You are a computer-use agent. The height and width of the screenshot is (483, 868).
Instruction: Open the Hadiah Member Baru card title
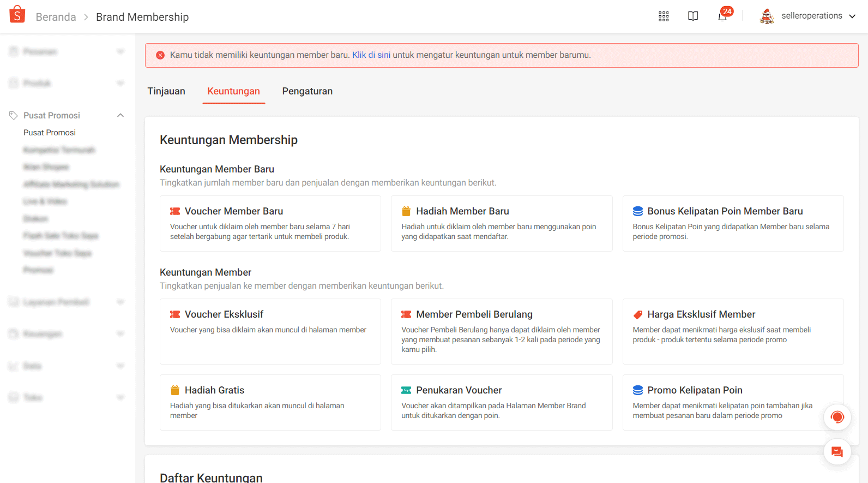462,211
